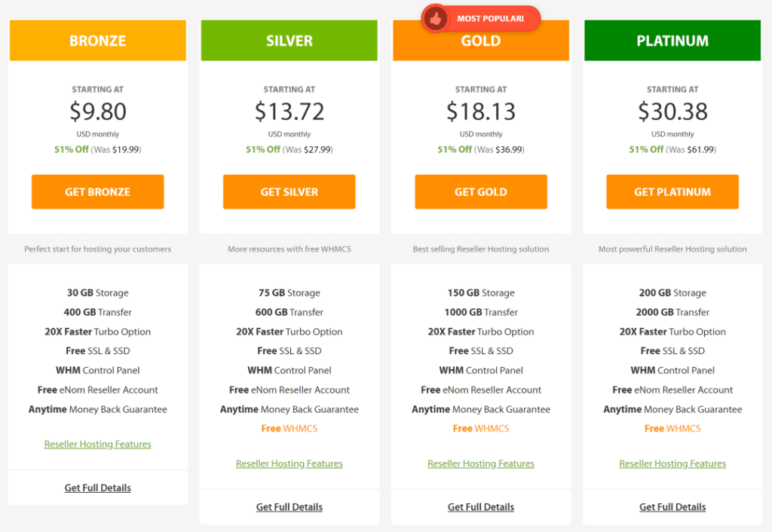Select the SILVER plan header
This screenshot has width=772, height=532.
tap(289, 40)
